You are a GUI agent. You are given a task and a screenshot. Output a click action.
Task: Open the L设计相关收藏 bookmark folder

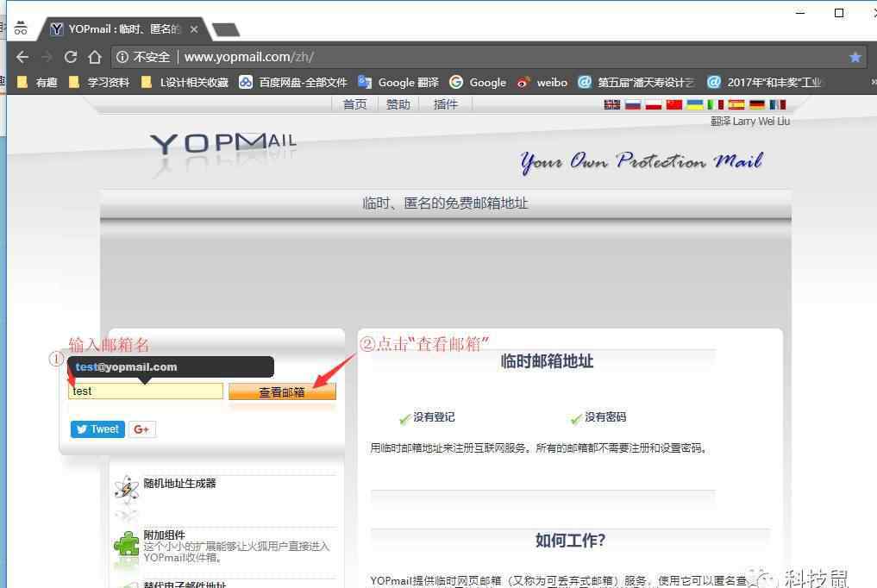pyautogui.click(x=185, y=82)
